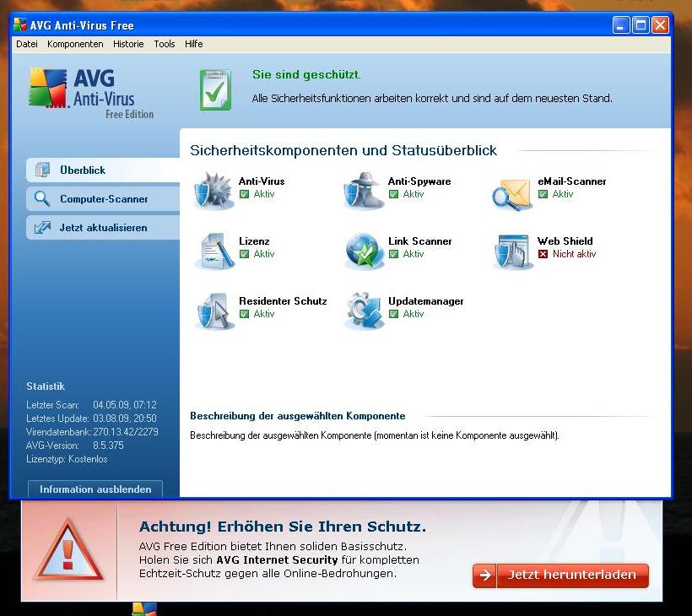
Task: Select the Überblick sidebar tab
Action: pyautogui.click(x=103, y=170)
